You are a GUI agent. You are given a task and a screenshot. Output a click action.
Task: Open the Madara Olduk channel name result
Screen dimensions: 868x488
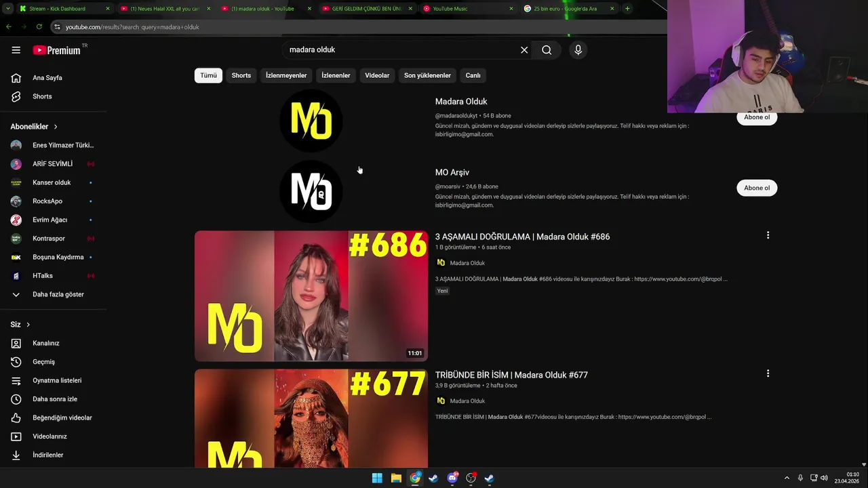point(461,102)
